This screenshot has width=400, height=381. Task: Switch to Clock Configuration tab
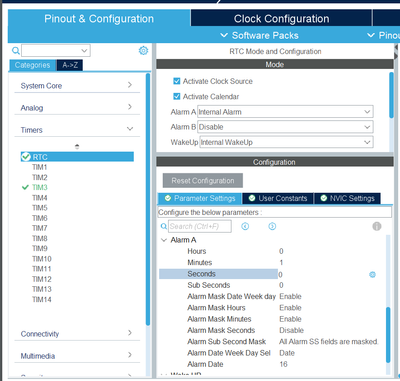point(281,19)
